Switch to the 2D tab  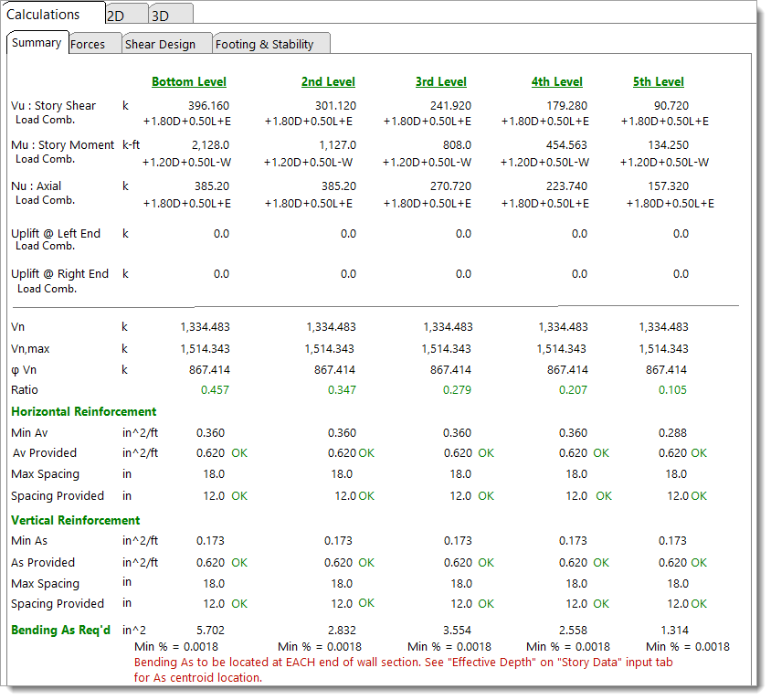(x=118, y=16)
